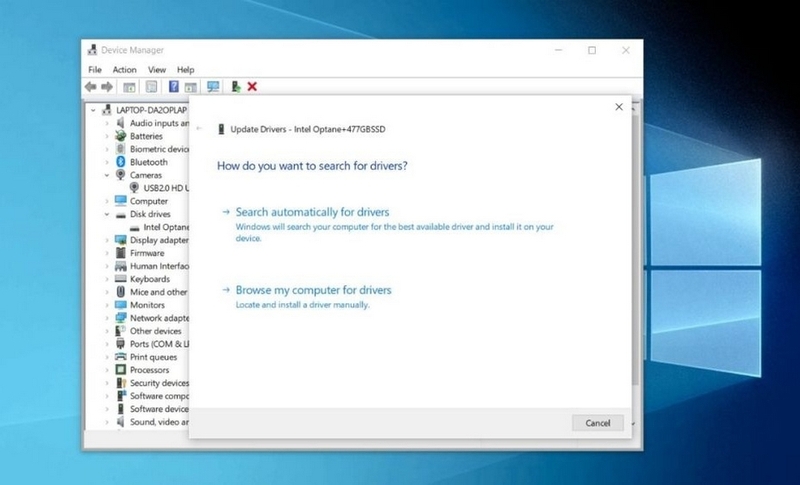Select the USB2.0 HD webcam device icon
Viewport: 800px width, 485px height.
134,188
